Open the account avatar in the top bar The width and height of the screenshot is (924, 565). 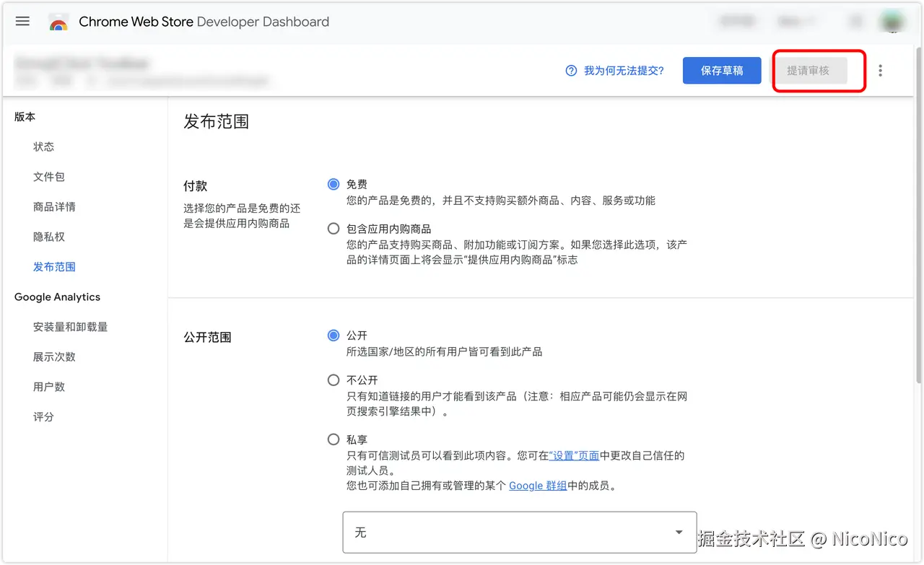892,21
